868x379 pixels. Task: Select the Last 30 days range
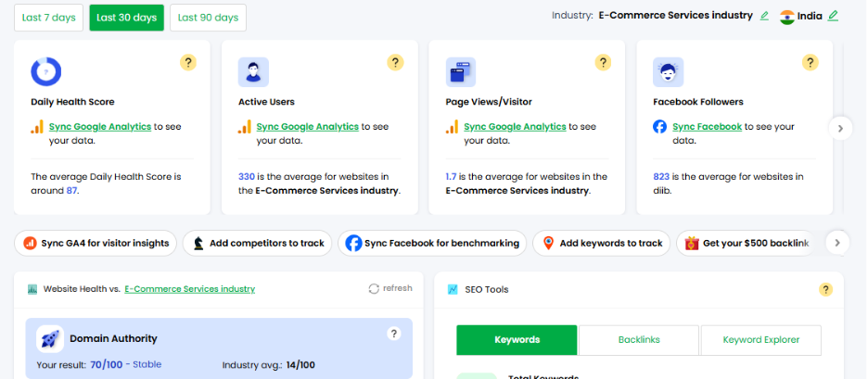126,17
